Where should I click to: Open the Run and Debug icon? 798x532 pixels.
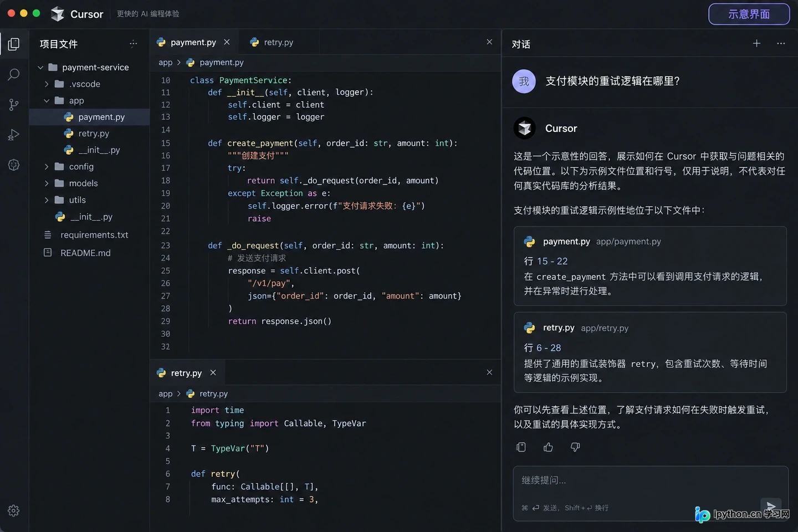14,135
